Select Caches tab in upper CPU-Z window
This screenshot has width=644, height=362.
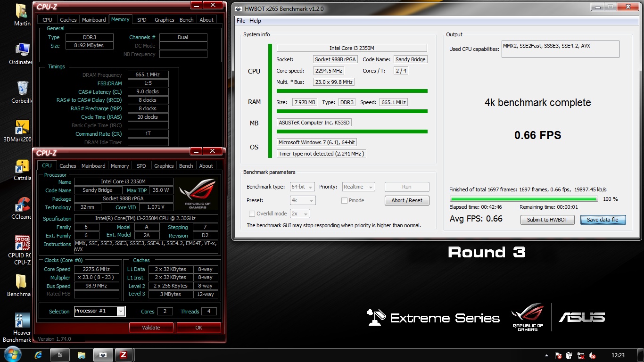68,20
